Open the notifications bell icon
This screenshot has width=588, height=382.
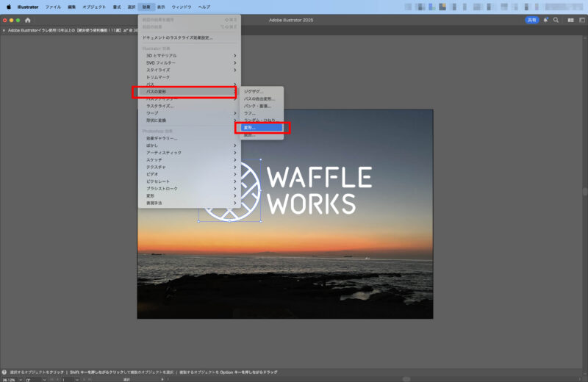[x=545, y=20]
